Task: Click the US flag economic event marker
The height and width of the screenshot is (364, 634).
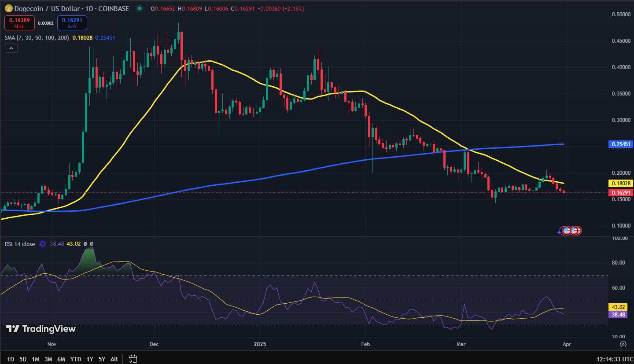Action: [x=568, y=230]
